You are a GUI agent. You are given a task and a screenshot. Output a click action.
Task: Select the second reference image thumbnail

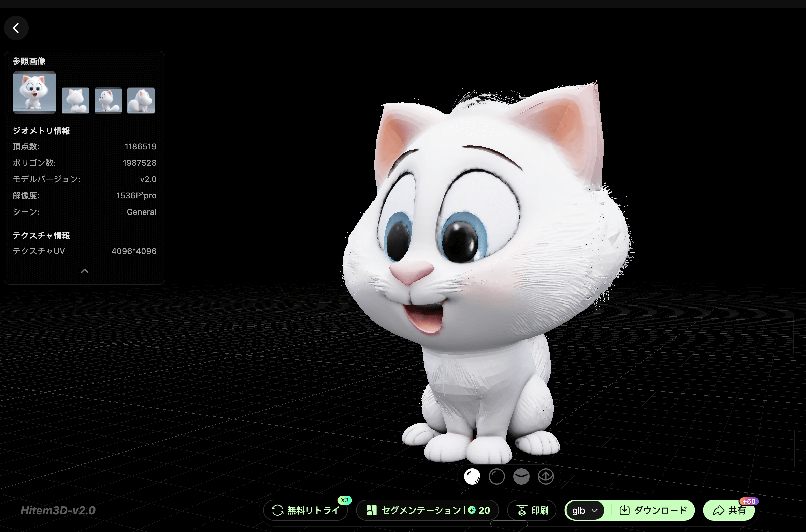point(75,100)
